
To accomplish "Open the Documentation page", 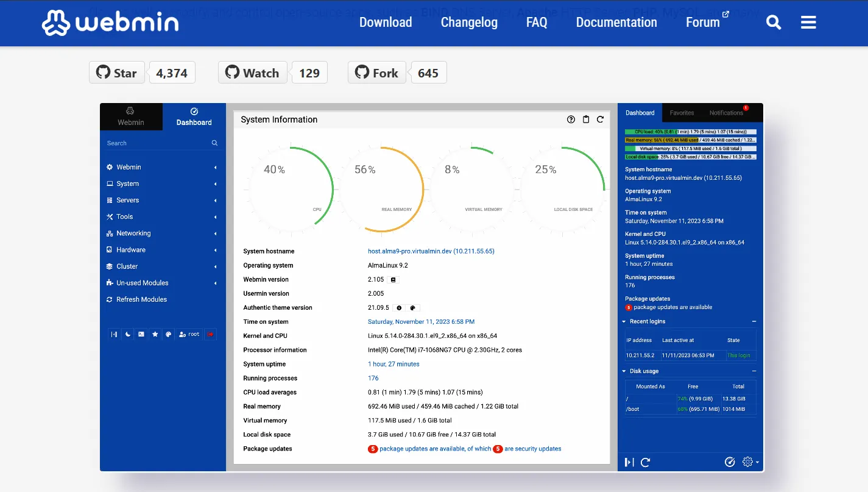I will [616, 23].
